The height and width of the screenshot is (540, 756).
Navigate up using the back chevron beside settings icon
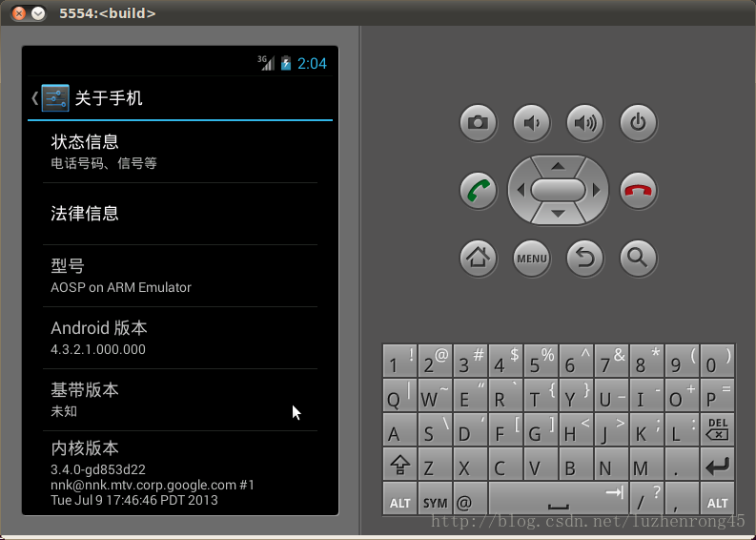point(34,98)
